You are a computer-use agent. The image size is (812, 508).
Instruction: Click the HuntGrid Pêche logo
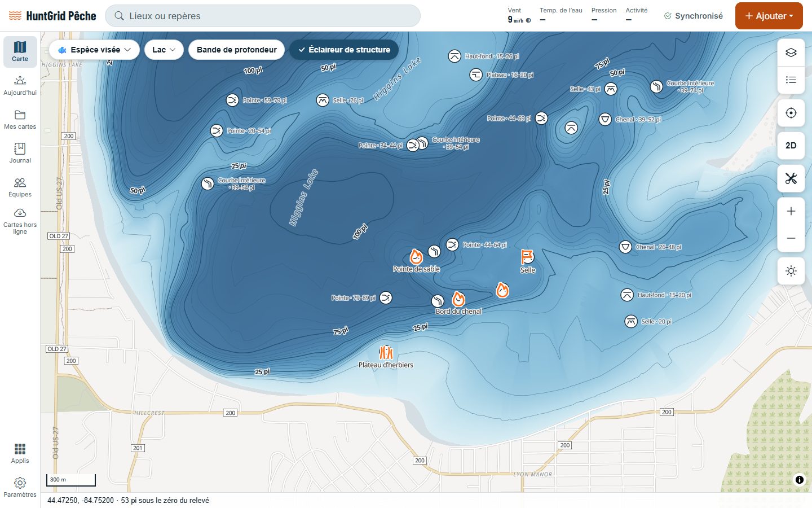click(53, 16)
